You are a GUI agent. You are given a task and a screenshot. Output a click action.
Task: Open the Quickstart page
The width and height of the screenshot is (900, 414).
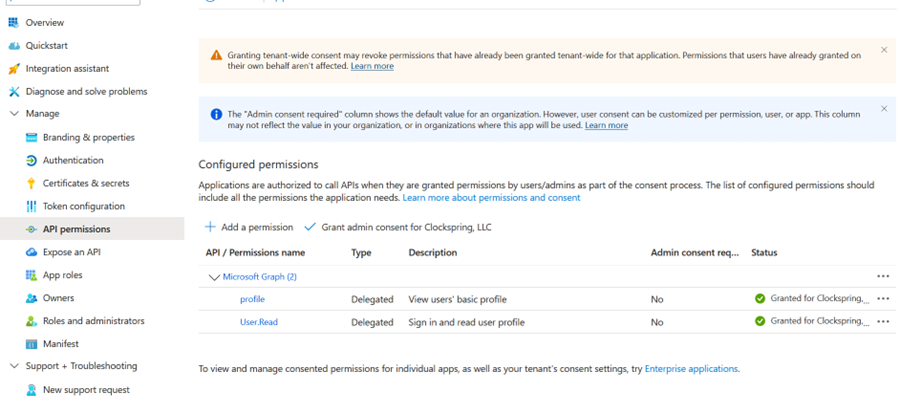tap(46, 45)
